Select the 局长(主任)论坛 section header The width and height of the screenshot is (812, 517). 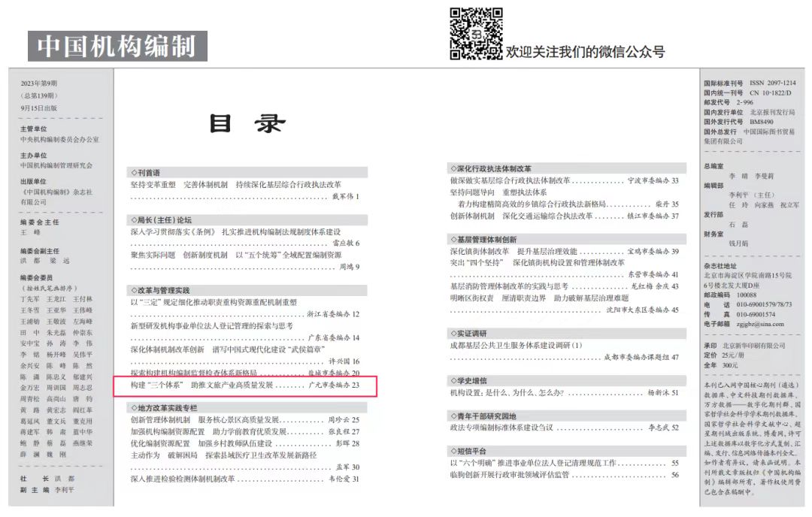click(161, 220)
